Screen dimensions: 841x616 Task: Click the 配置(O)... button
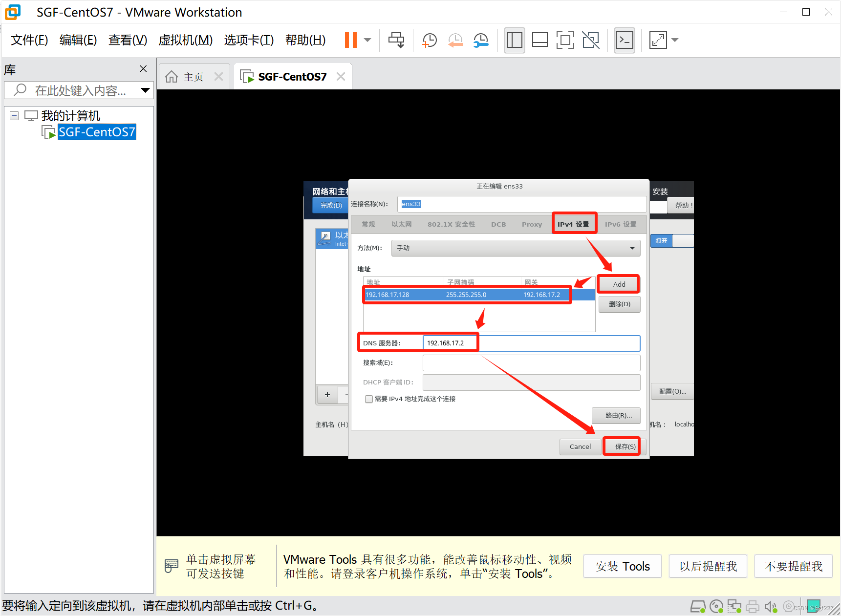672,391
